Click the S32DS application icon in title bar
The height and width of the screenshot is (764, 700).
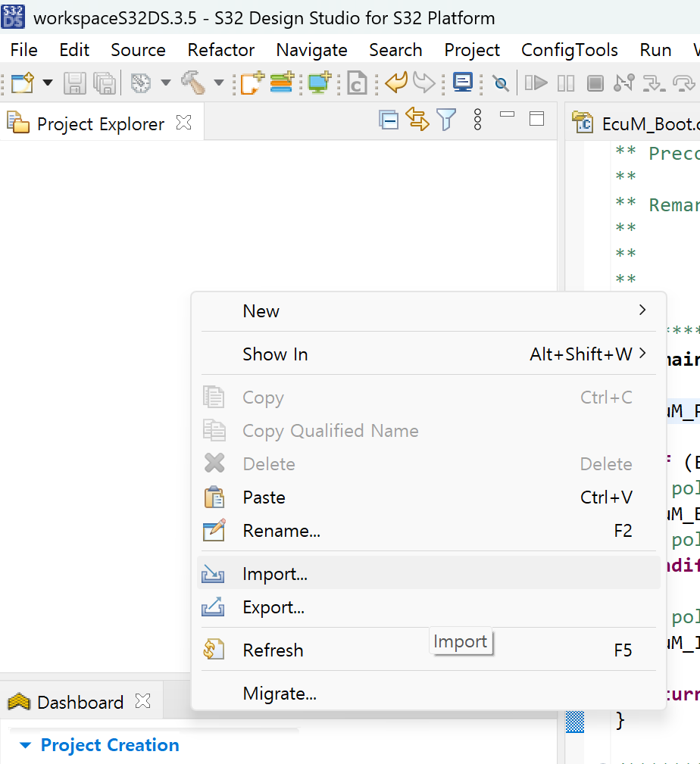point(13,16)
